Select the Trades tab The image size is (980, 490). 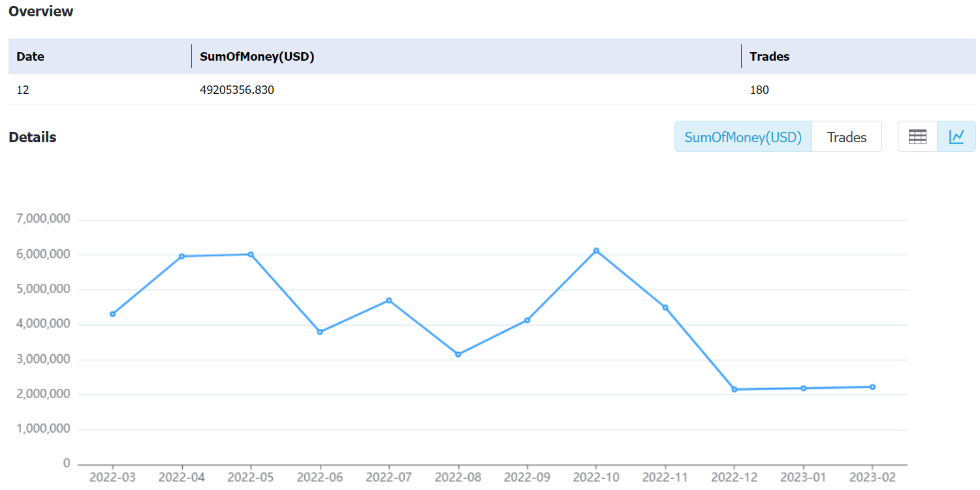click(x=847, y=137)
